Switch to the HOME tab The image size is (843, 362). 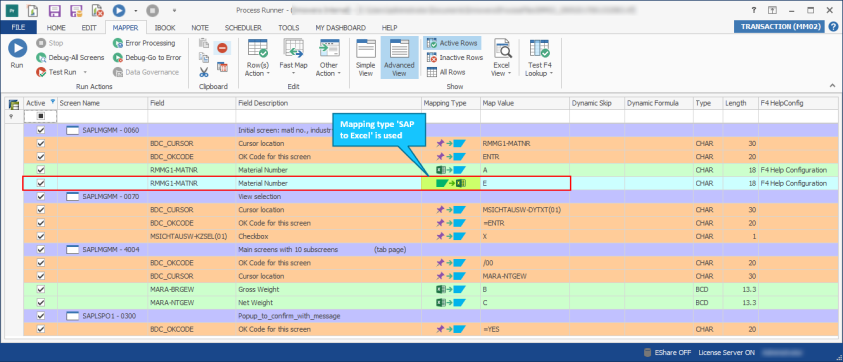pos(56,27)
